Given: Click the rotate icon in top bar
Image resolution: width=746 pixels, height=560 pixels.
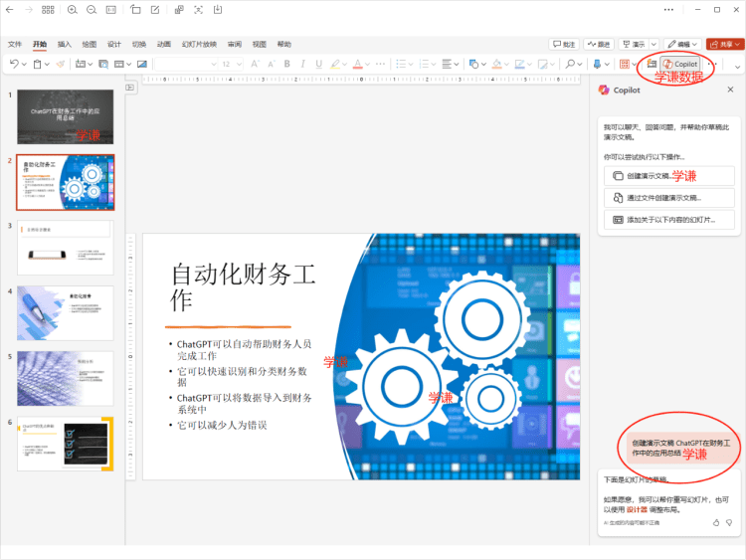Looking at the screenshot, I should (x=135, y=10).
